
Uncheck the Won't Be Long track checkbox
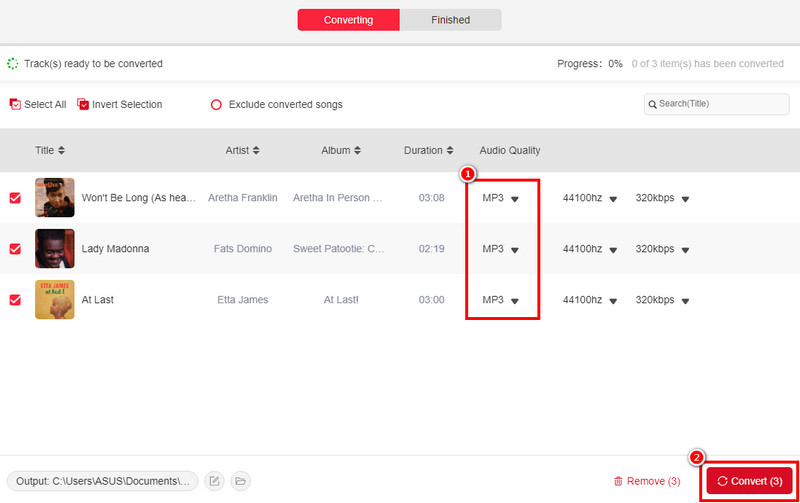(x=15, y=198)
